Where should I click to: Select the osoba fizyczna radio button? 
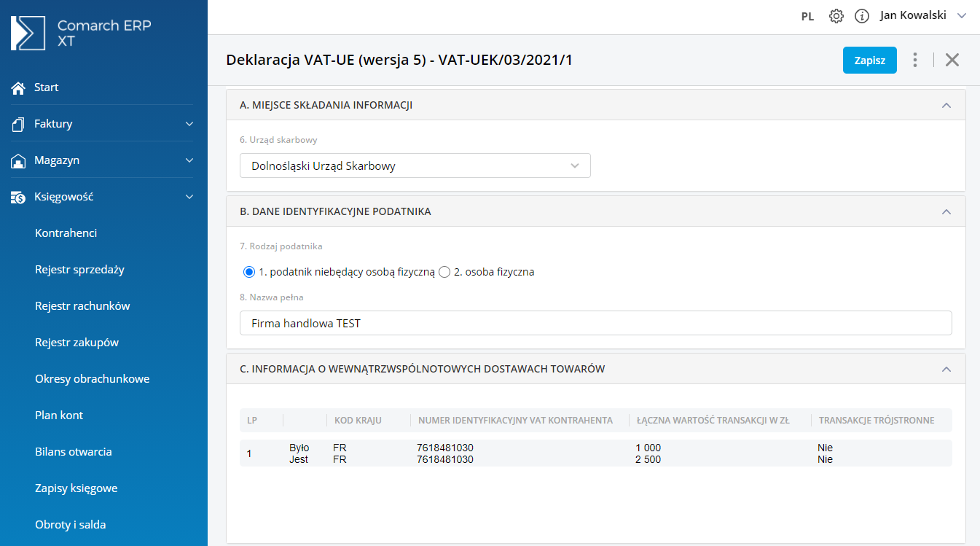click(x=444, y=272)
